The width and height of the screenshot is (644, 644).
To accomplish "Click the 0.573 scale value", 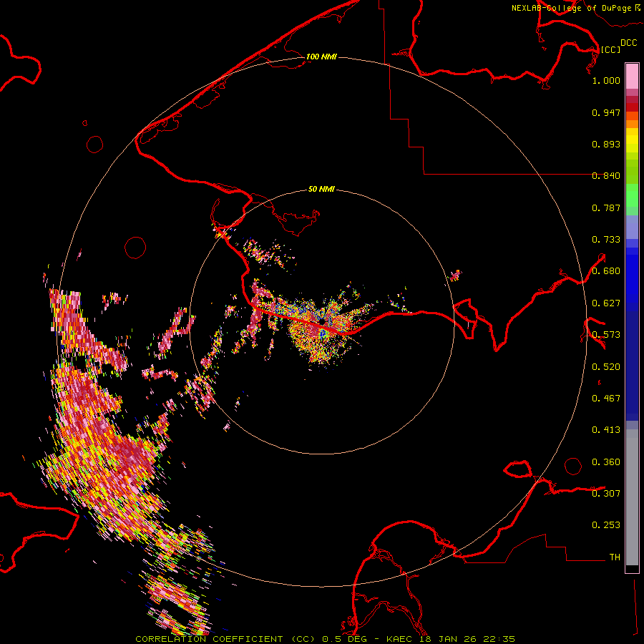I will click(x=606, y=335).
